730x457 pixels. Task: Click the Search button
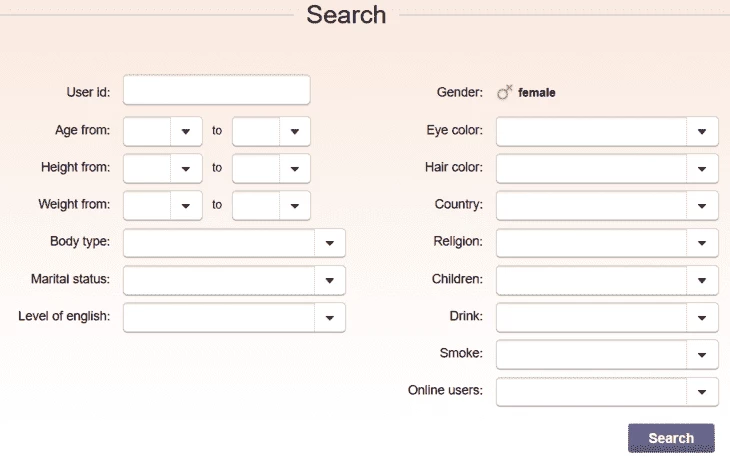point(671,438)
